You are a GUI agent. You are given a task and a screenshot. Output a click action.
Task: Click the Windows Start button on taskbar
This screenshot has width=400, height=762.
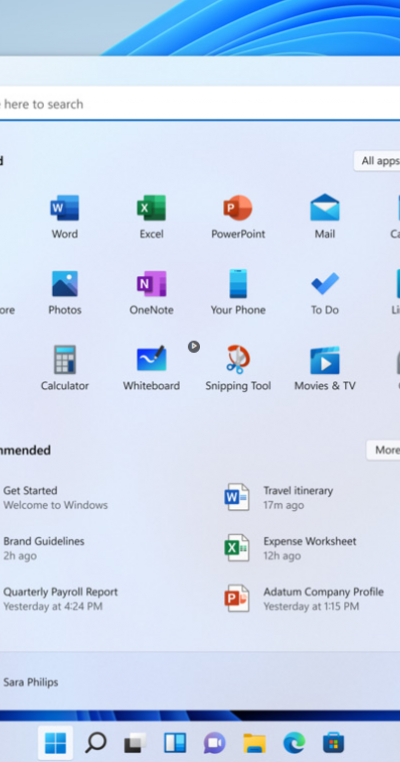coord(55,743)
